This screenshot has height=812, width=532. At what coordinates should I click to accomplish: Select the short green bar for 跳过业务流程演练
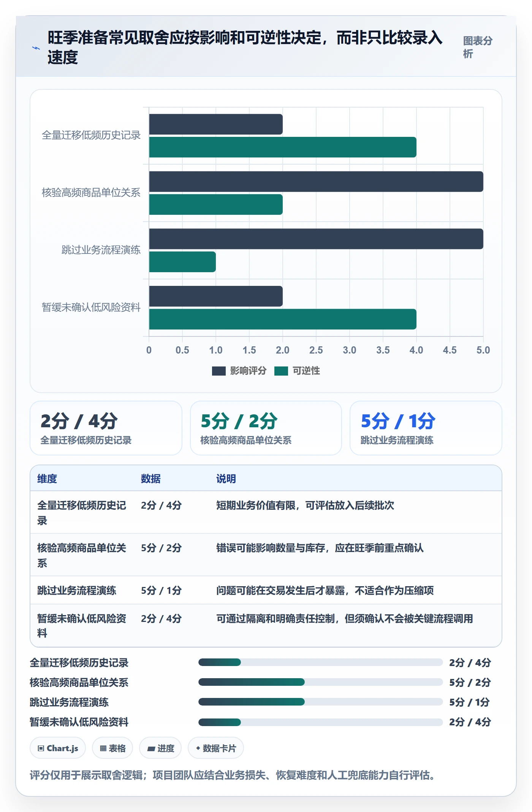tap(182, 262)
